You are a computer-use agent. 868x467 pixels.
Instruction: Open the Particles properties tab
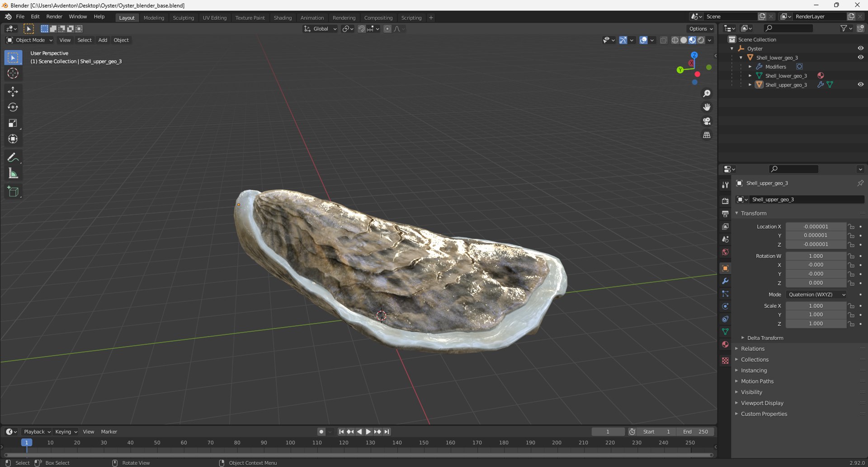click(725, 294)
